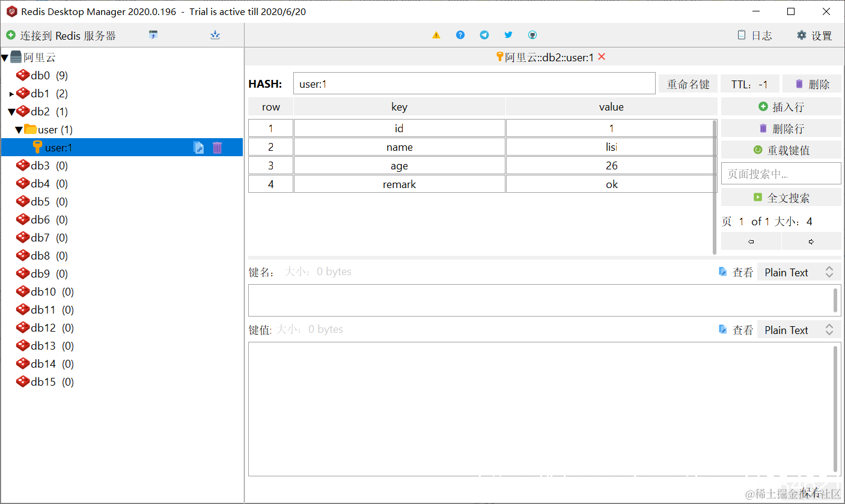Open the GitHub icon link

(532, 35)
